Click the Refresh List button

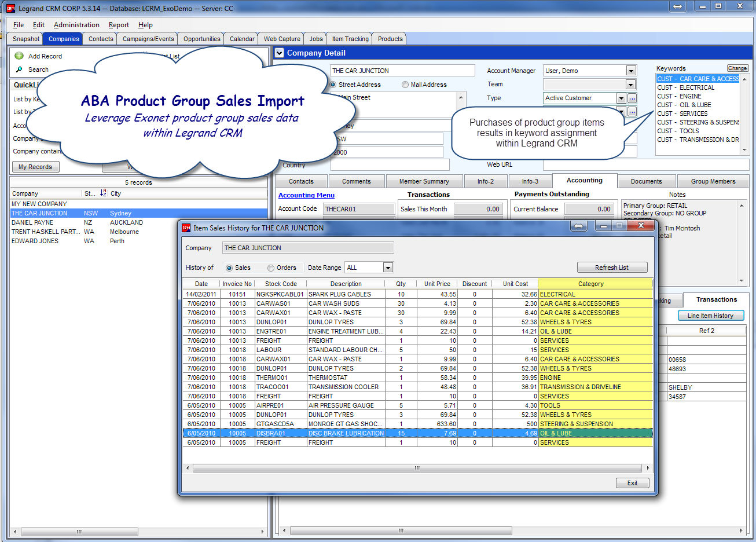[x=612, y=268]
